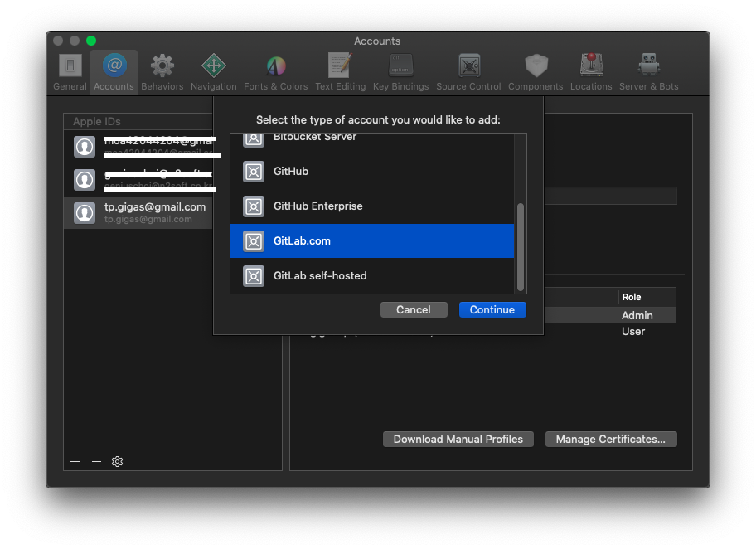756x549 pixels.
Task: Click the green zoom window button
Action: [91, 41]
